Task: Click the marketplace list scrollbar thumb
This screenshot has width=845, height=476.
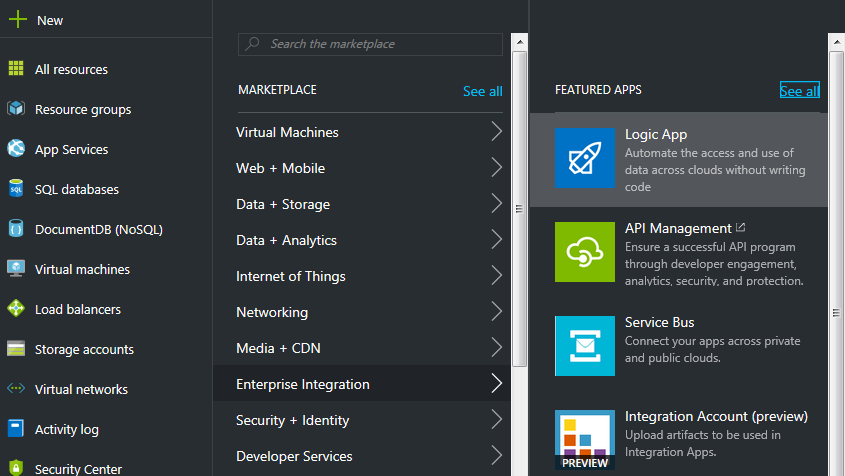Action: (520, 209)
